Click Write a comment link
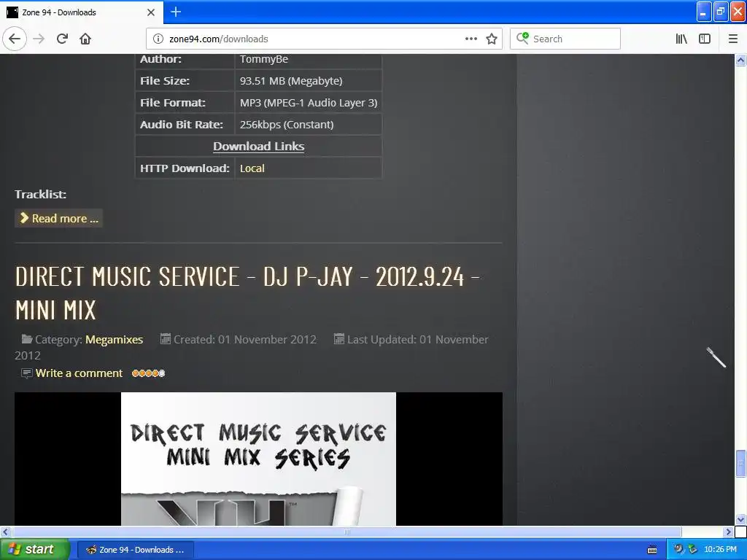This screenshot has height=560, width=747. [79, 373]
